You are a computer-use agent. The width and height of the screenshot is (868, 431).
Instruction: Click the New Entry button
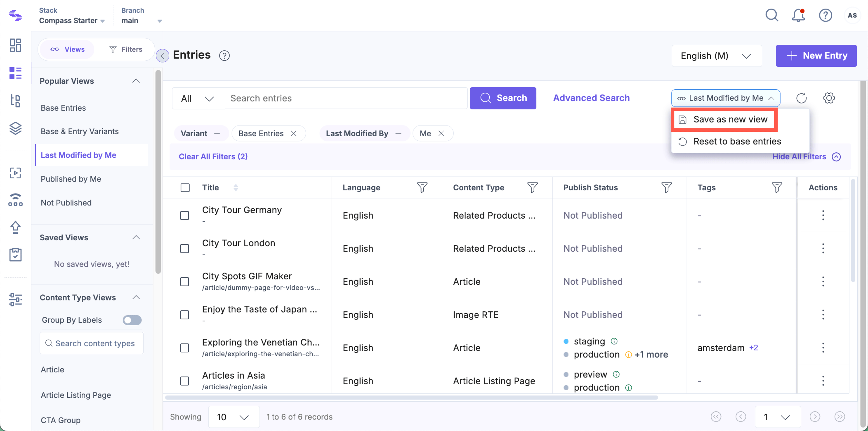(x=816, y=56)
